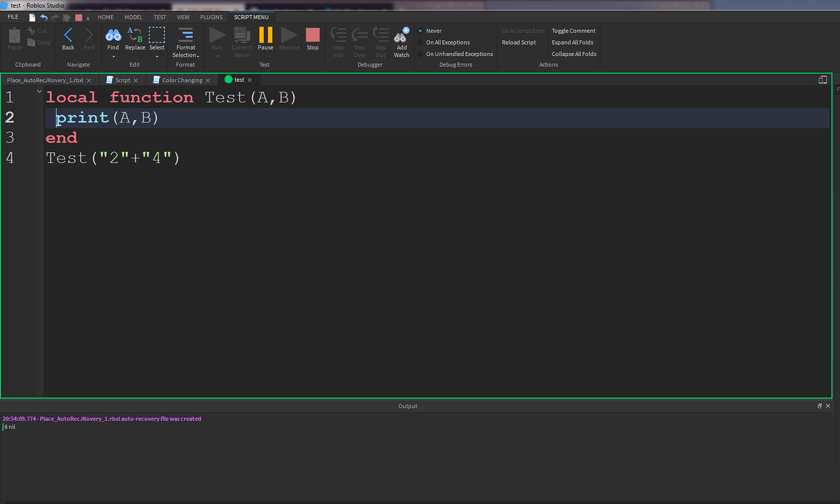Switch to the HOME ribbon tab

[x=106, y=17]
